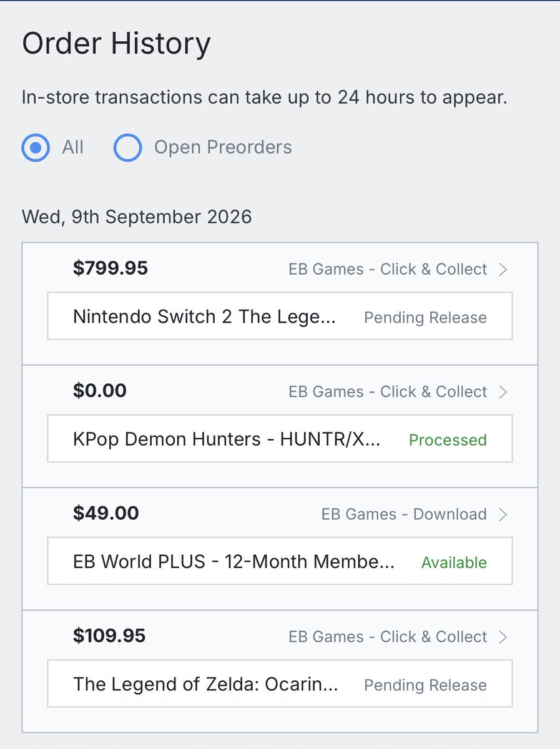Click Pending Release on the Zelda Ocarina item
560x749 pixels.
425,685
